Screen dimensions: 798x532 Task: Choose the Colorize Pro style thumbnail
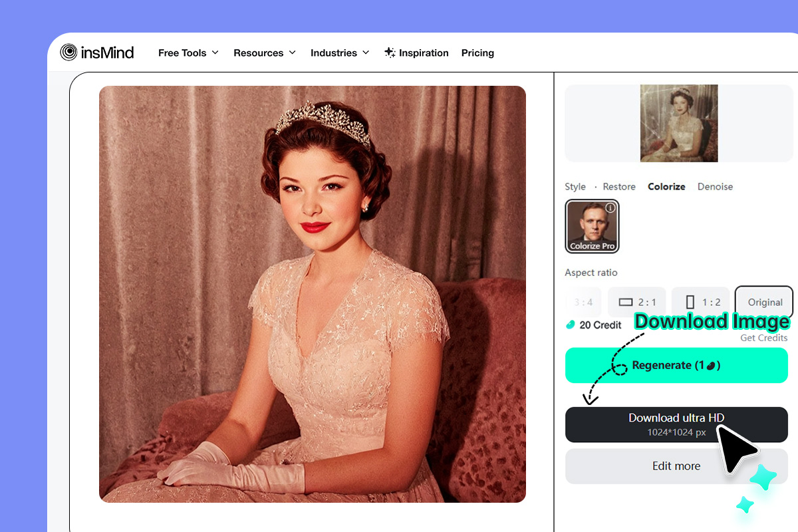592,226
